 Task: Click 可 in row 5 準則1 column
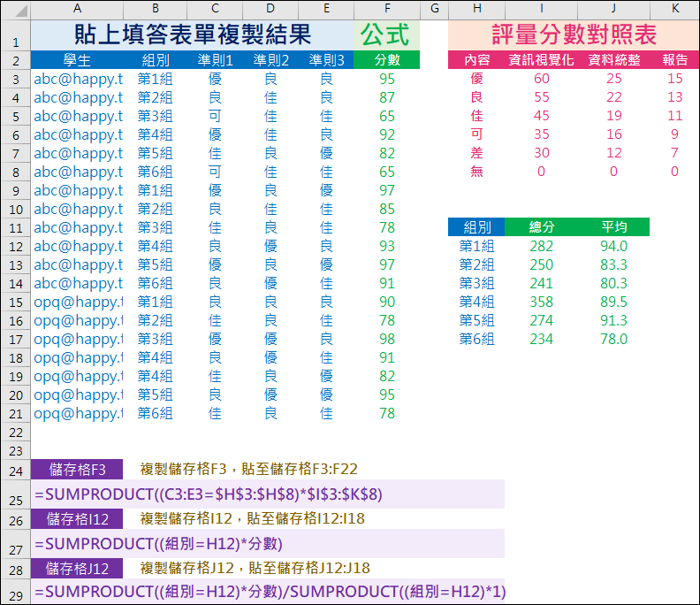pos(215,116)
